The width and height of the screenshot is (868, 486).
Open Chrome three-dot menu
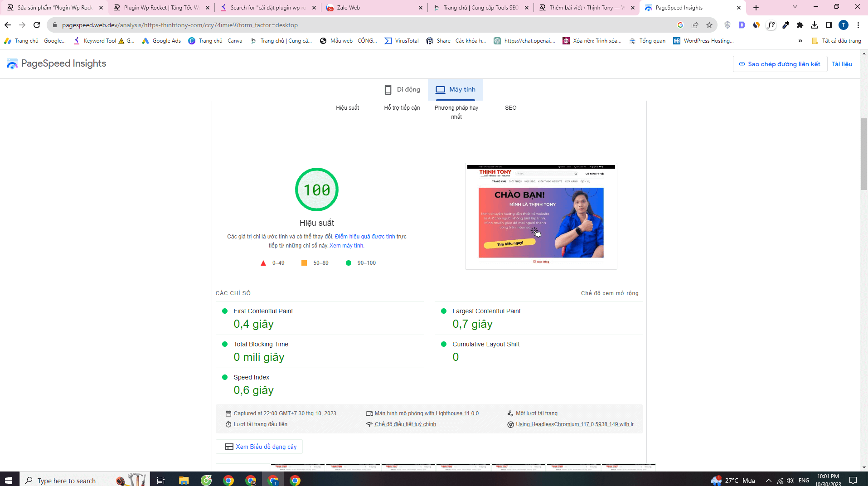pyautogui.click(x=858, y=25)
